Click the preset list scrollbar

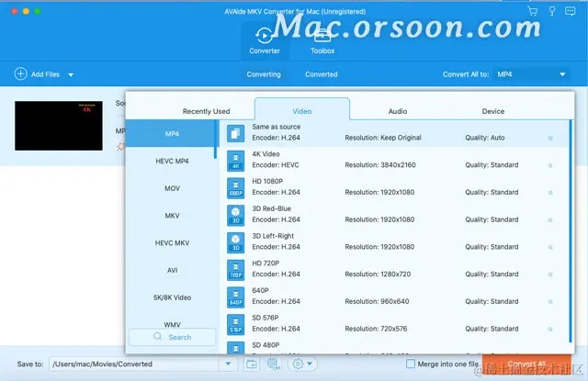pos(571,230)
